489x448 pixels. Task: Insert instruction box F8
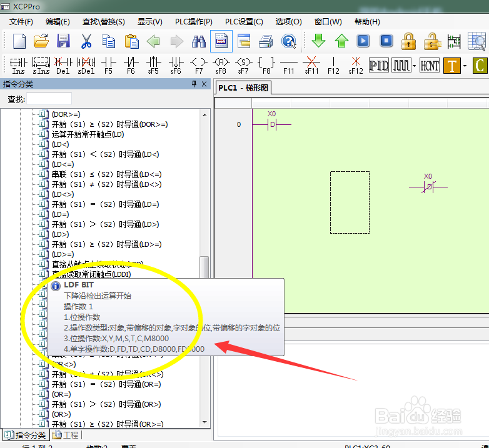[266, 66]
